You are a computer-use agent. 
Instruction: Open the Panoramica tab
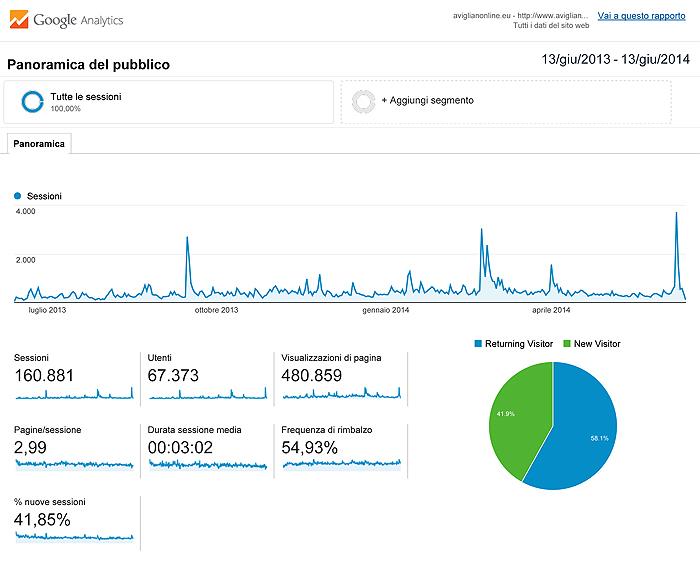tap(39, 144)
